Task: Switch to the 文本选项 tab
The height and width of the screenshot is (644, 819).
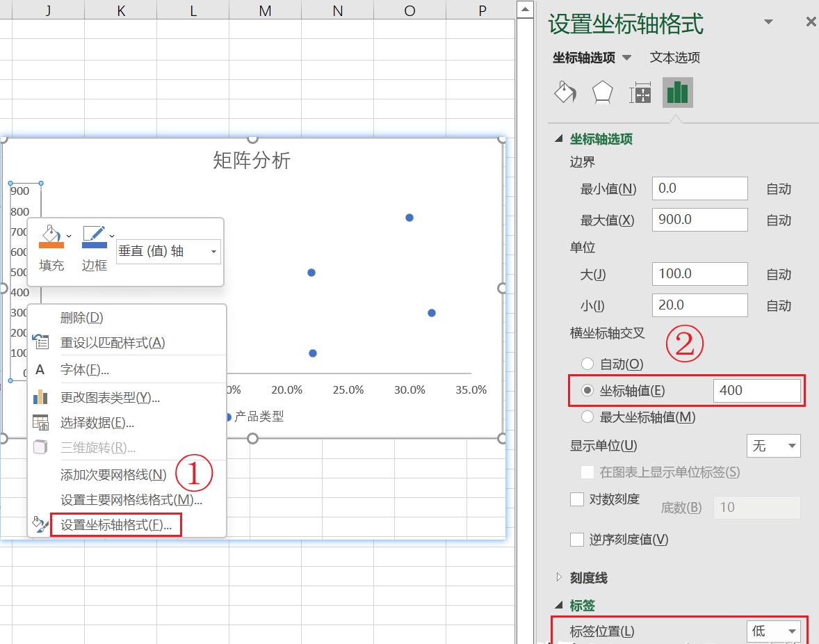Action: 674,58
